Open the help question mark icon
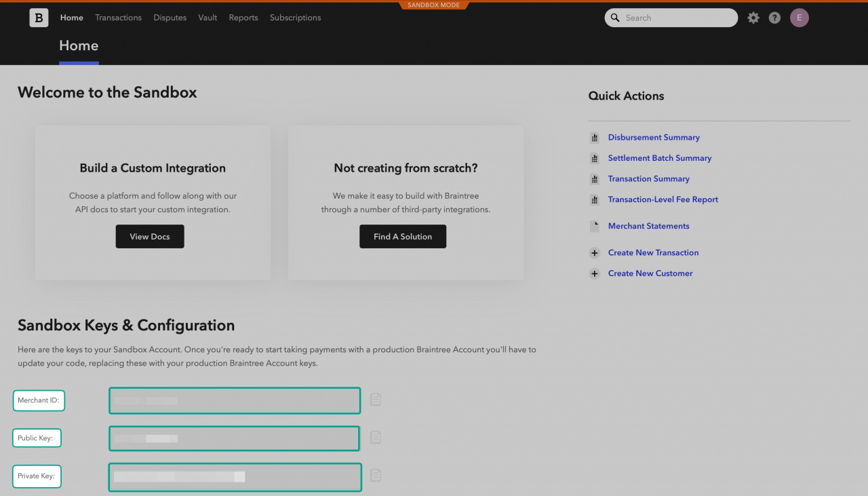Image resolution: width=868 pixels, height=496 pixels. click(774, 18)
